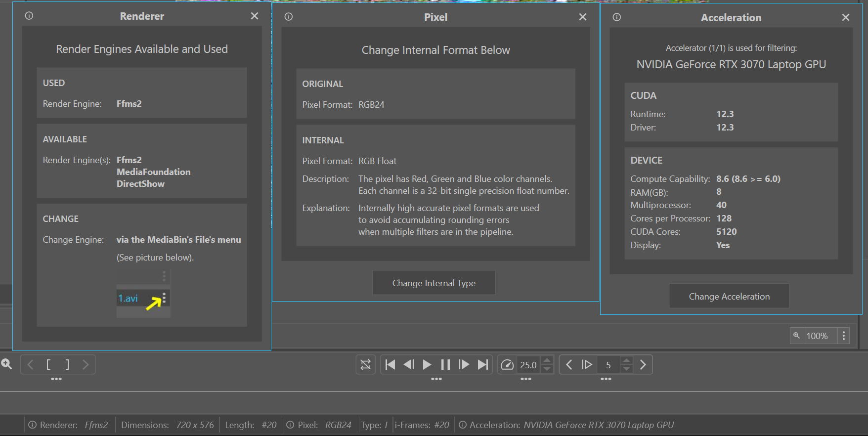The height and width of the screenshot is (436, 868).
Task: Click the 100% zoom value
Action: point(817,336)
